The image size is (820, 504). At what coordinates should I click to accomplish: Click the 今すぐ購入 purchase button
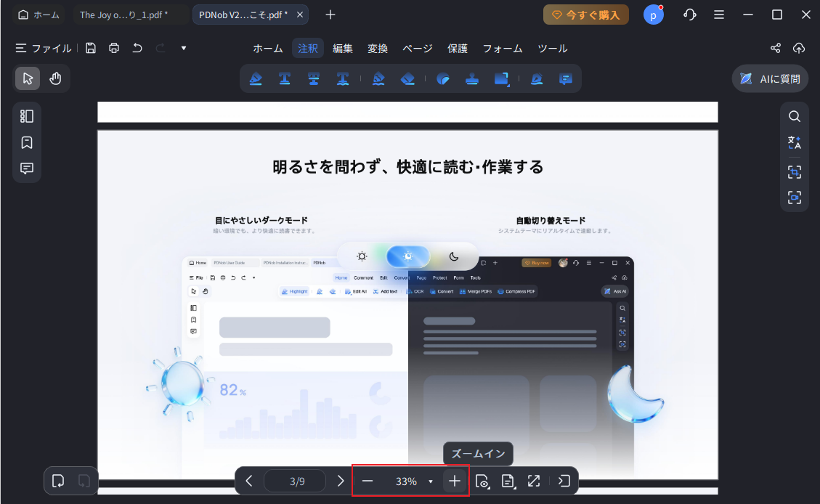pos(585,14)
